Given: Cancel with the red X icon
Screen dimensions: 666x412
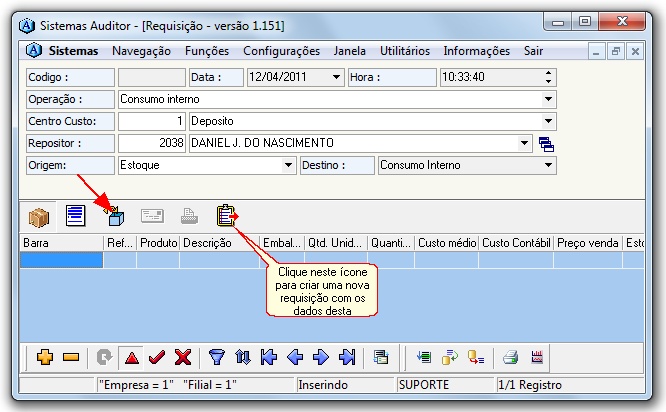Looking at the screenshot, I should click(x=183, y=357).
